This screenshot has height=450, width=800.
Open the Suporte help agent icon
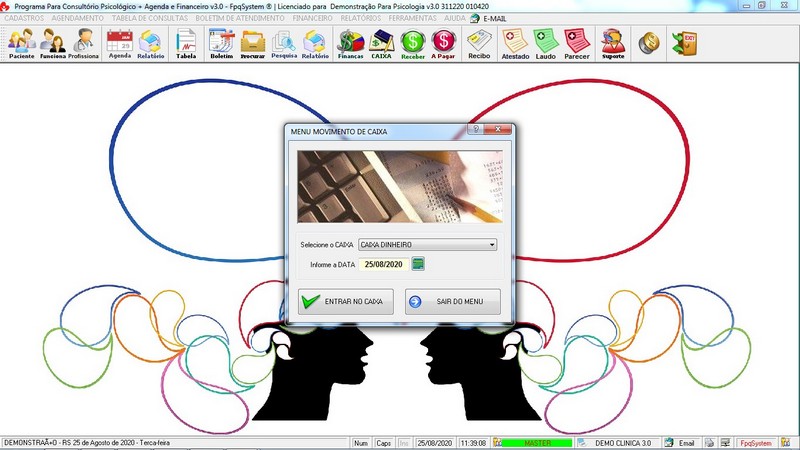click(613, 44)
